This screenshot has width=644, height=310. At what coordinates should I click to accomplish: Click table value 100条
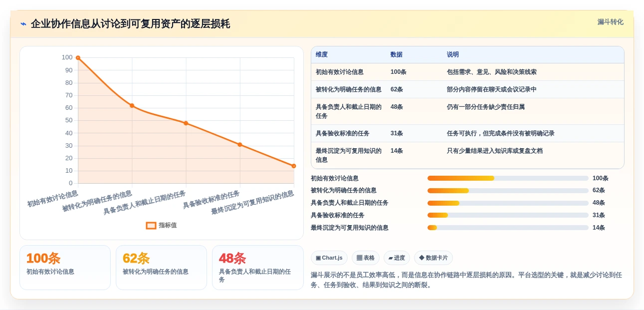click(399, 72)
